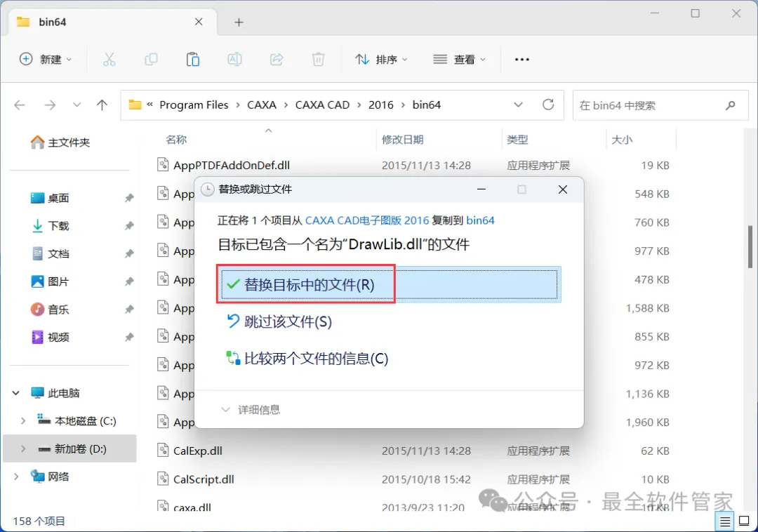Open 下载 downloads in sidebar
The image size is (758, 532).
point(58,226)
